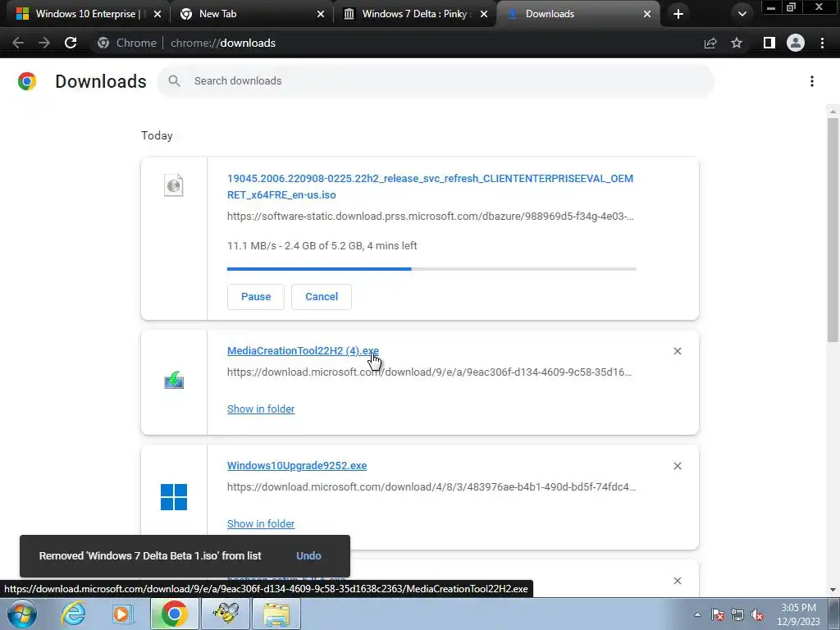Click the search magnifier icon

pos(174,81)
